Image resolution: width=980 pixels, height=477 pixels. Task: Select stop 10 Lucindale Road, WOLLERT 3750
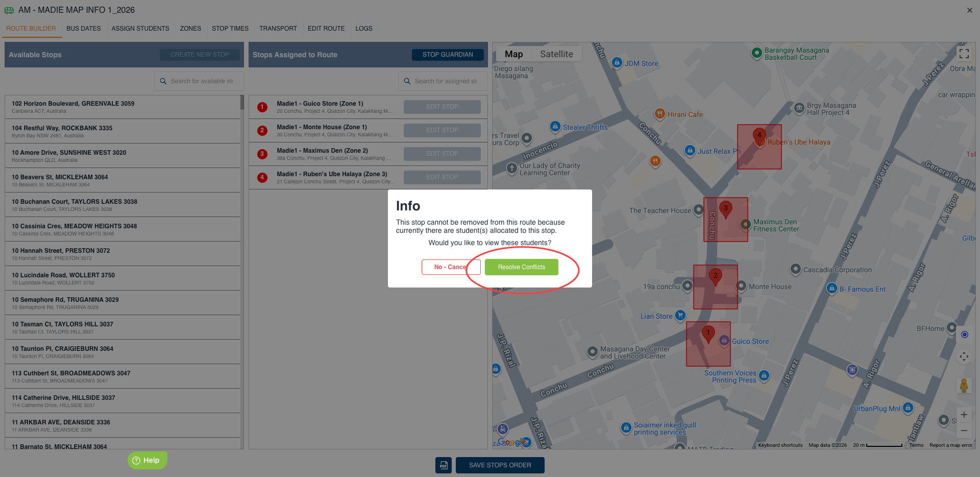point(122,278)
